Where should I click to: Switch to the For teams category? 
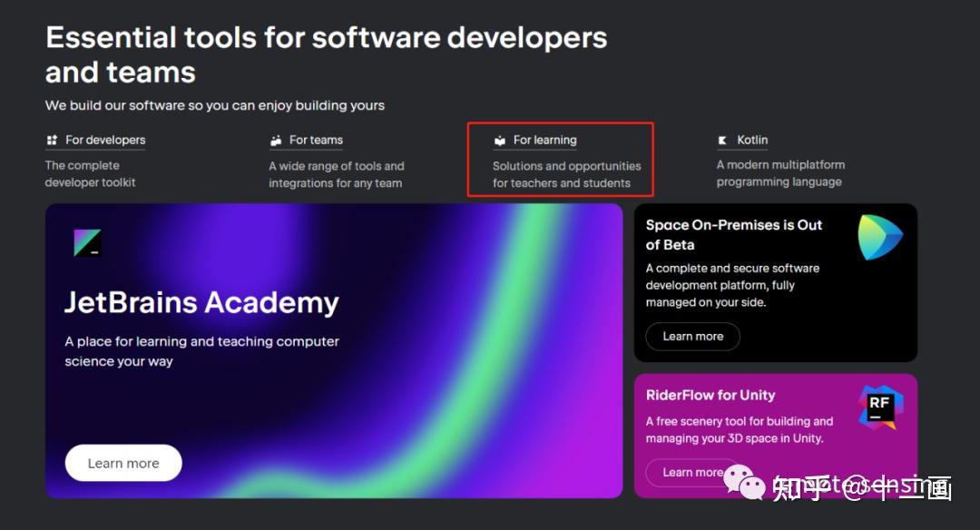tap(318, 139)
